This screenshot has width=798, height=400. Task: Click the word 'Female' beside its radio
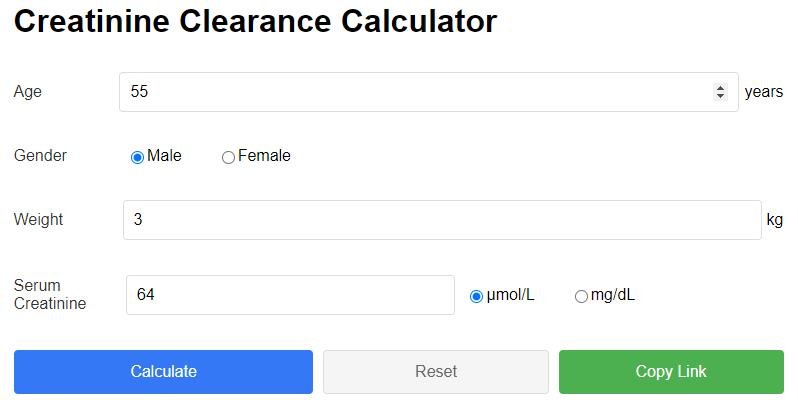pos(264,156)
